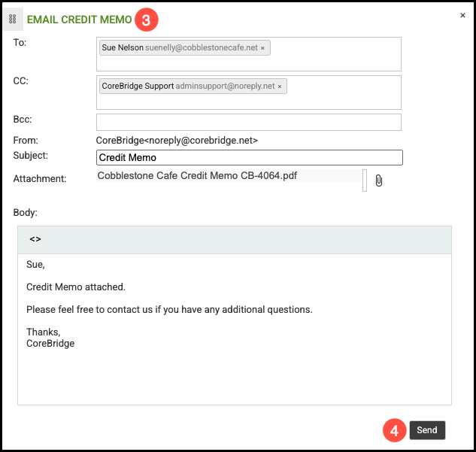Click the attachment list scrollbar
Image resolution: width=476 pixels, height=452 pixels.
point(365,180)
